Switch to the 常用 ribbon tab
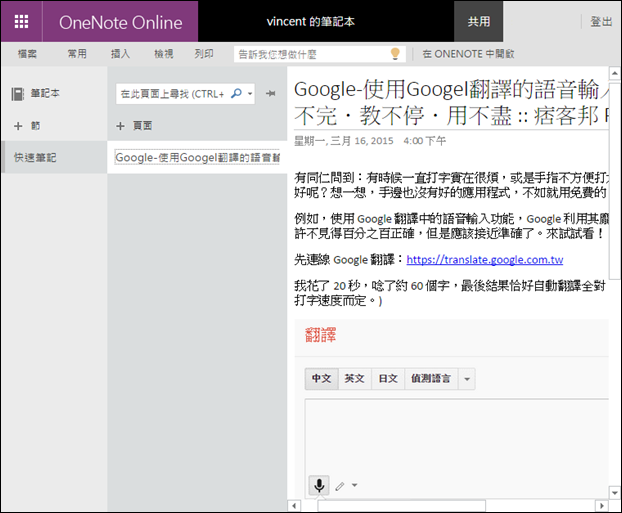 (x=77, y=54)
